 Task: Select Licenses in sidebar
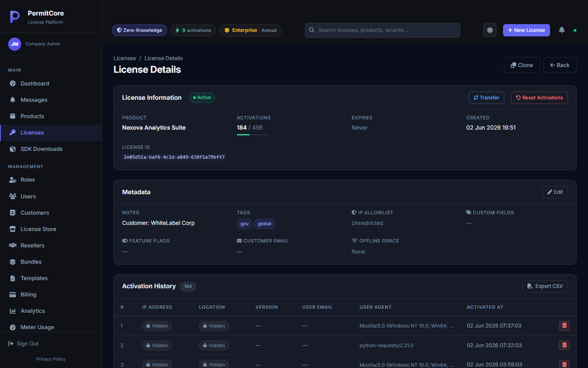coord(51,132)
